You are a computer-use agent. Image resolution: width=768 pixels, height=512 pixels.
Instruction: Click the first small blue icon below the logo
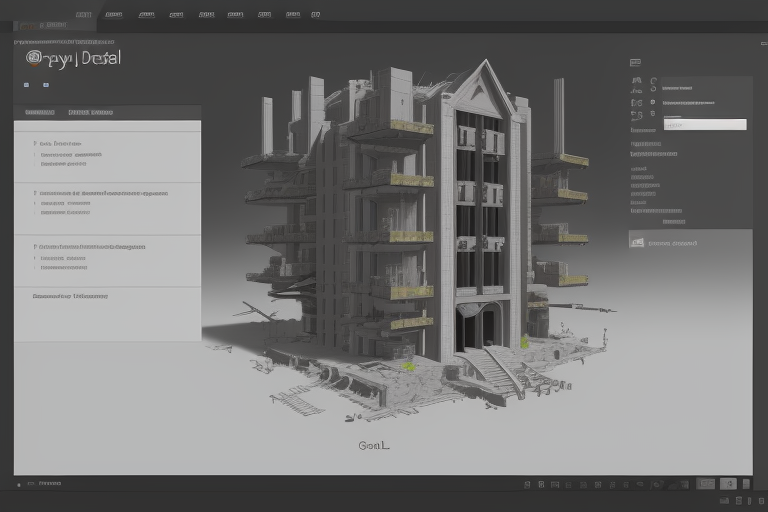coord(26,86)
